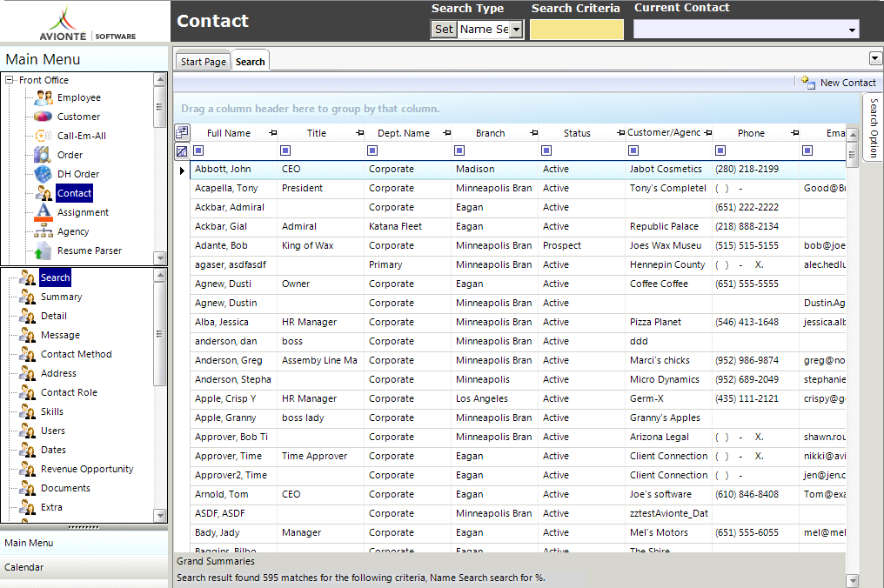
Task: Open the Search Type dropdown arrow
Action: point(516,30)
